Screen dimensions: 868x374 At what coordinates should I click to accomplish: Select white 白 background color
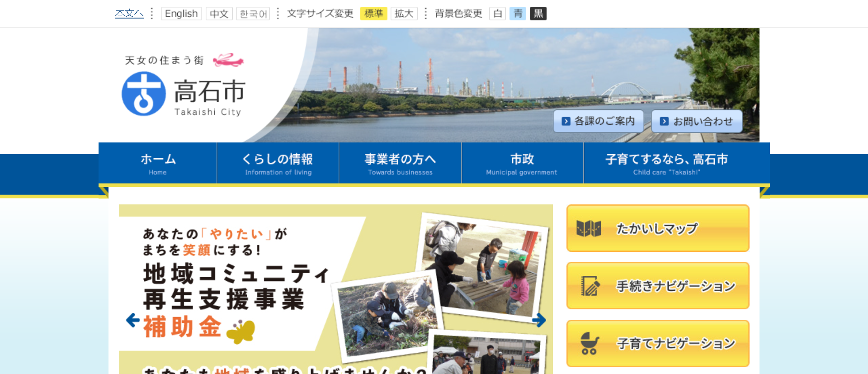point(497,14)
